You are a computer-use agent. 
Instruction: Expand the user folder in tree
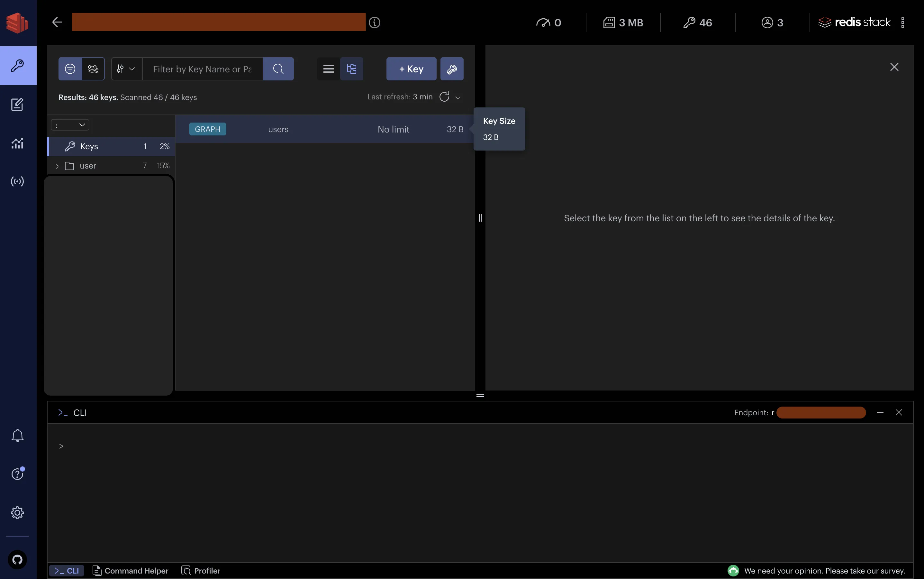click(57, 166)
